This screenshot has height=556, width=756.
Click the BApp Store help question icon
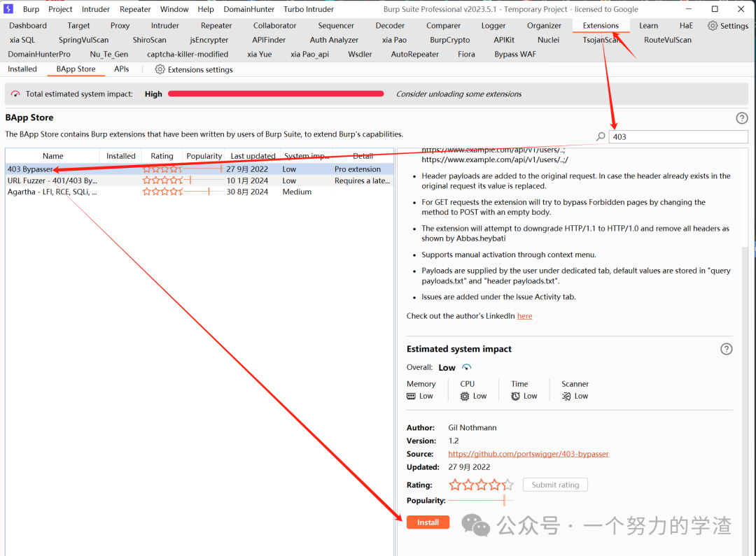[742, 118]
